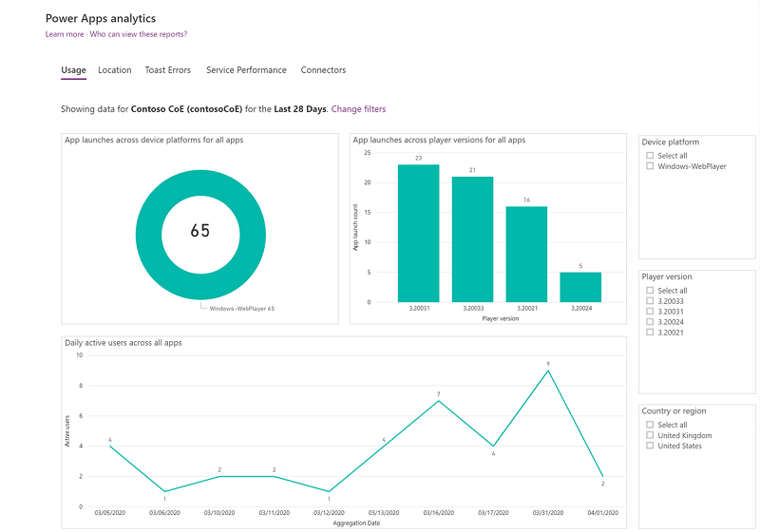Click the 03/31/2020 peak data point
760x532 pixels.
(548, 370)
